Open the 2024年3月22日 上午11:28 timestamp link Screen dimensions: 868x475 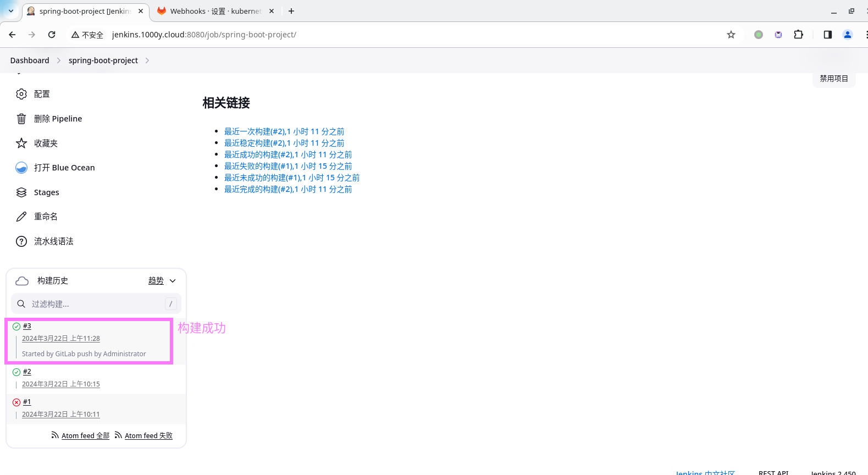point(61,339)
